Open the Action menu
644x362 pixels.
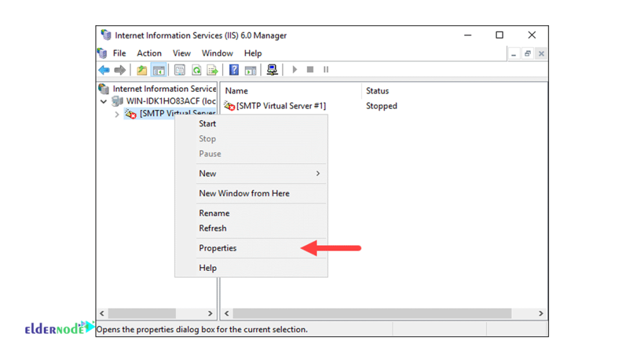[148, 53]
